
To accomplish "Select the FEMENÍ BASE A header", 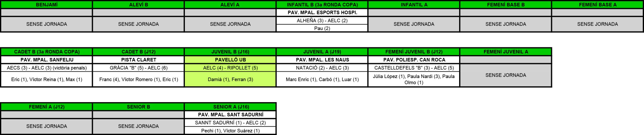I will (x=597, y=5).
